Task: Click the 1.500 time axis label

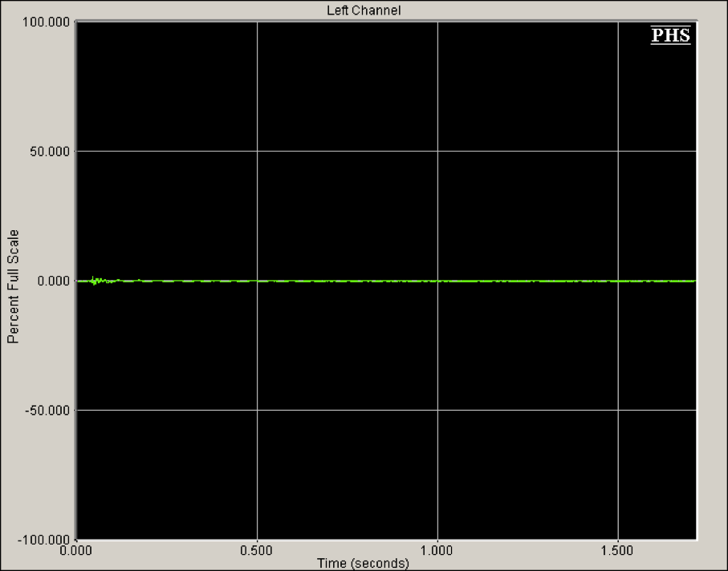Action: coord(617,551)
